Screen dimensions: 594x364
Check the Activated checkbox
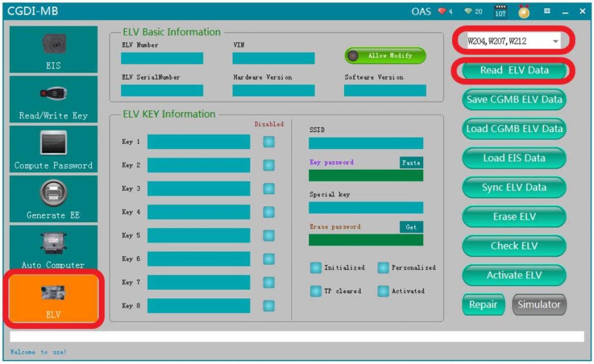coord(383,291)
